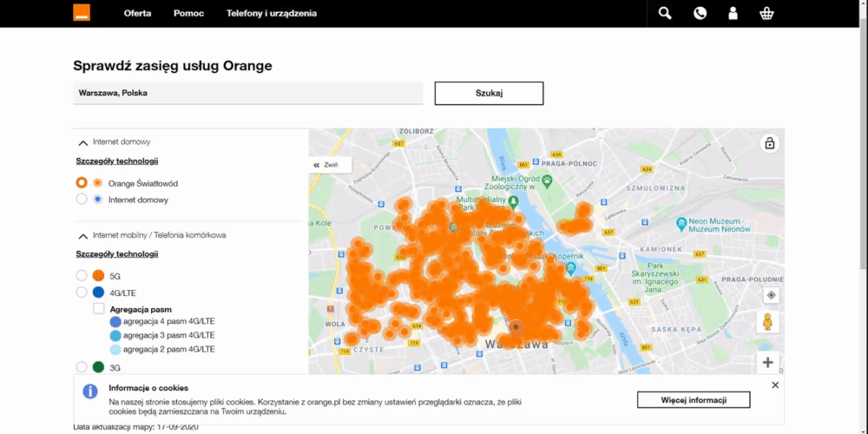Screen dimensions: 868x434
Task: Select the 3G radio button
Action: (x=82, y=367)
